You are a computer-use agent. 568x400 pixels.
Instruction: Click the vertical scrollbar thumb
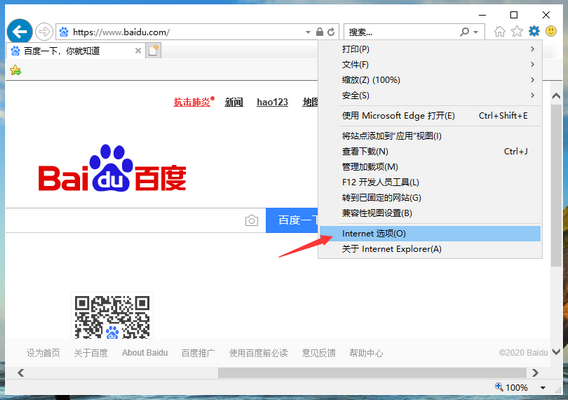pyautogui.click(x=556, y=186)
